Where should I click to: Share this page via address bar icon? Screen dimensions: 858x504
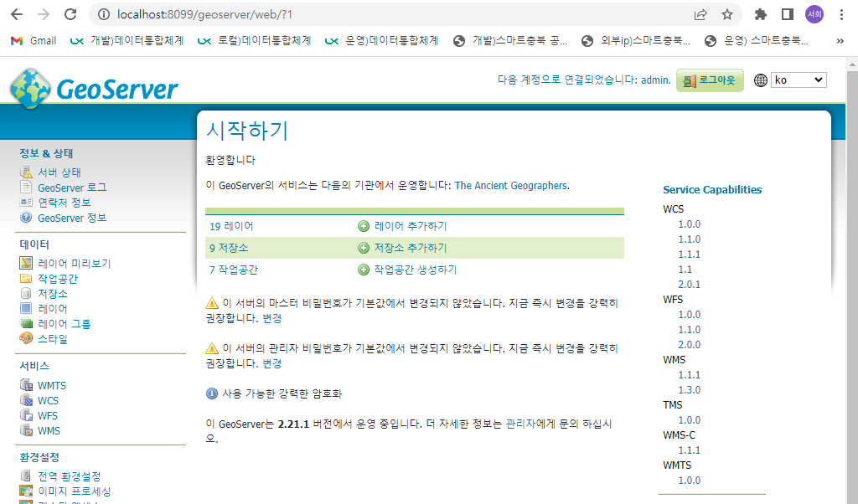[x=700, y=14]
